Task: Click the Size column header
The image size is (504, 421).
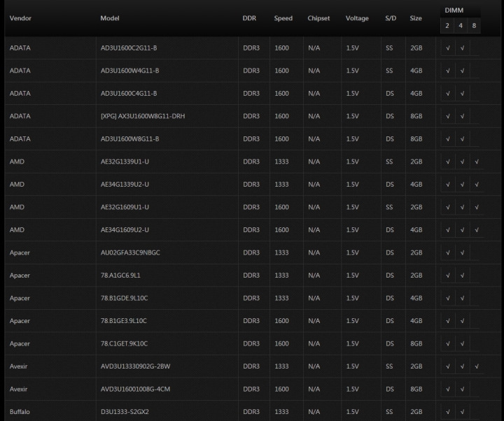Action: [416, 18]
